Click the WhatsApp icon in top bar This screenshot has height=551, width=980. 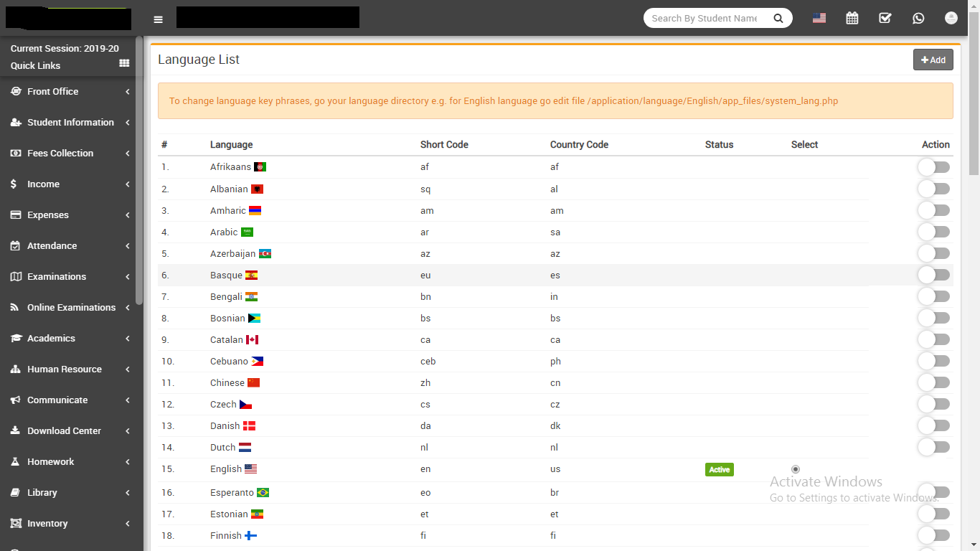[x=918, y=19]
